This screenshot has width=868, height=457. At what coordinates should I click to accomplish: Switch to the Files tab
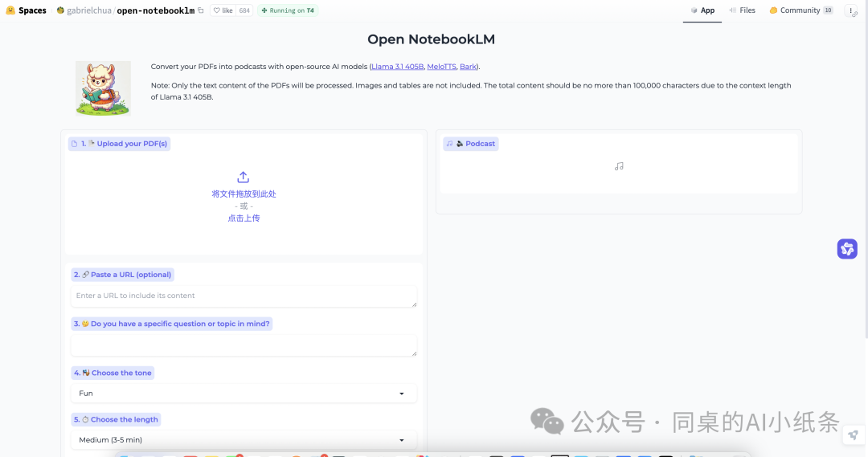(x=742, y=10)
